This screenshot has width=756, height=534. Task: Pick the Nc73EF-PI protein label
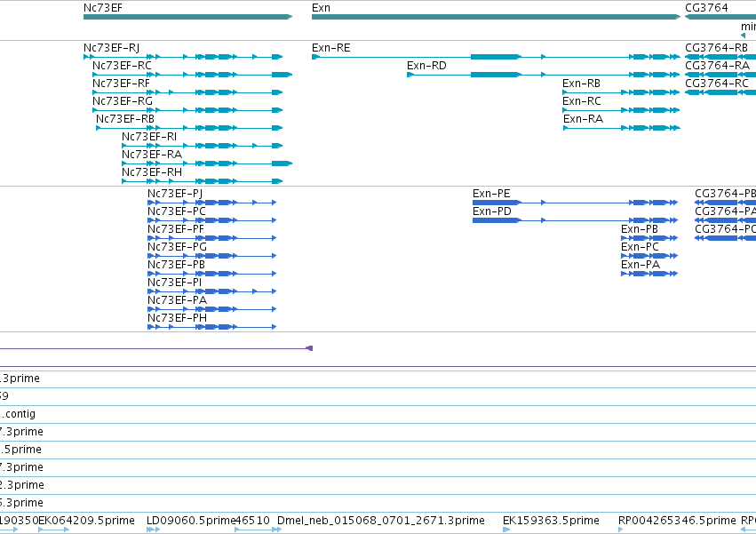pos(174,283)
